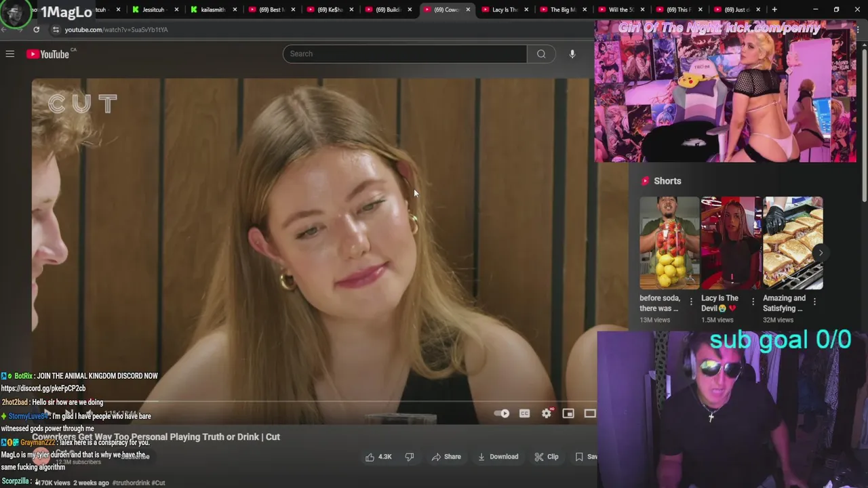Switch to 'The Big M' browser tab
Image resolution: width=868 pixels, height=488 pixels.
(x=561, y=9)
